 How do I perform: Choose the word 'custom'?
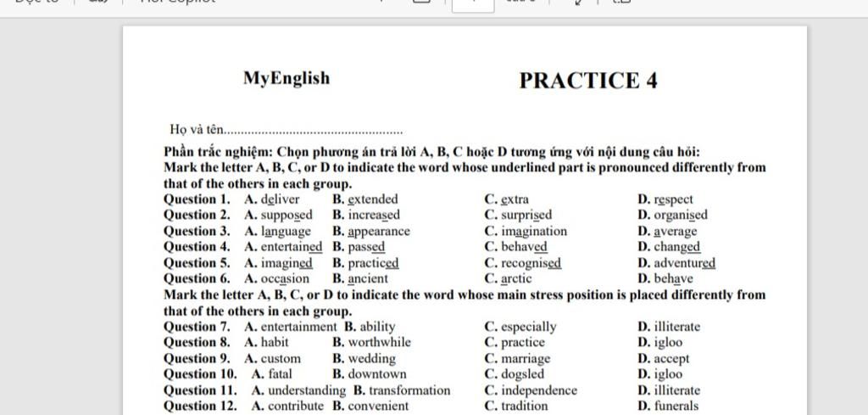[281, 359]
